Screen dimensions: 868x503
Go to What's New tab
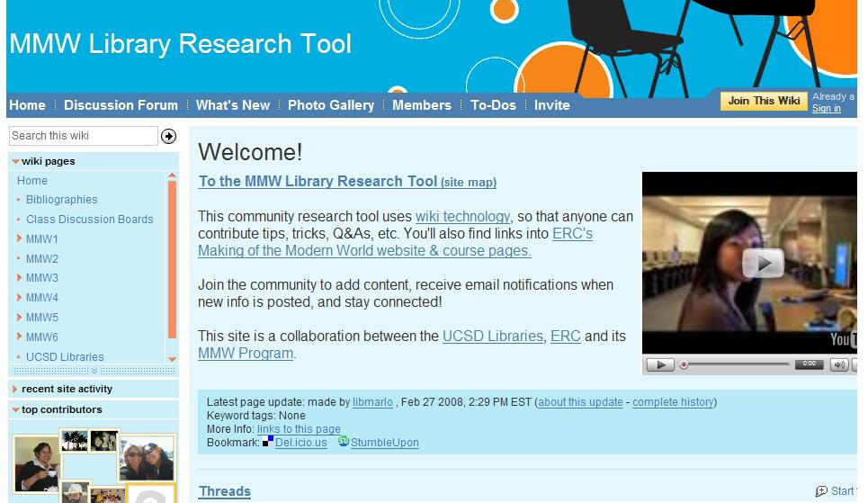232,105
